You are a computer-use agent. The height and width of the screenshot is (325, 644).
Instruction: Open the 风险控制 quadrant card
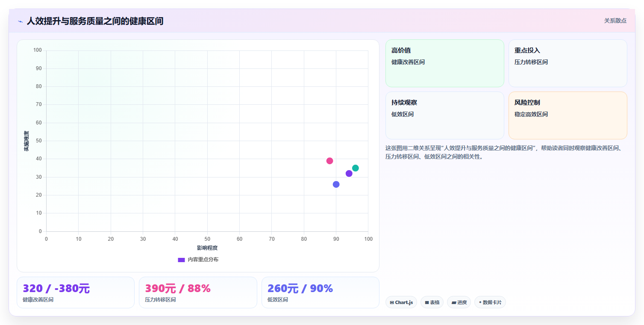tap(568, 115)
